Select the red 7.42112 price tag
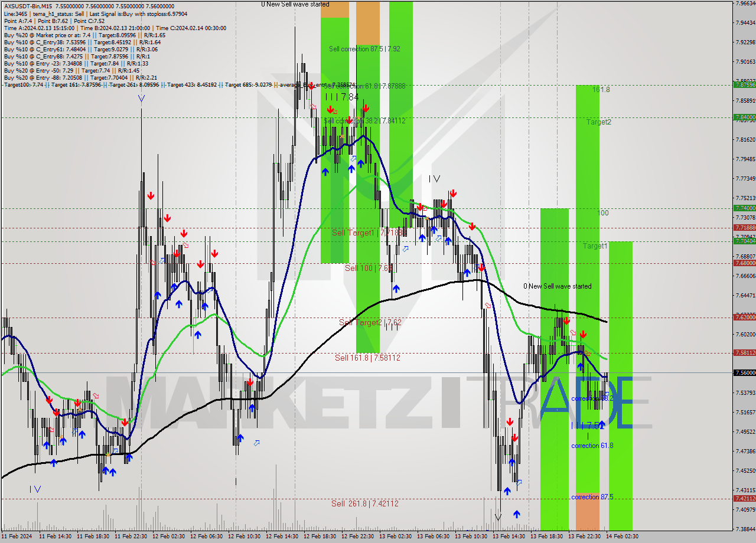Screen dimensions: 756x543 (744, 499)
